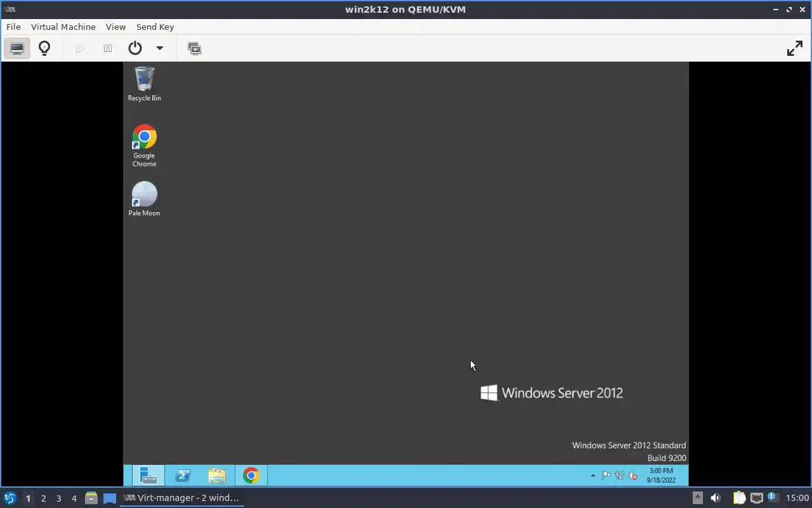The width and height of the screenshot is (812, 508).
Task: Open the Virtual Machine menu
Action: pos(63,27)
